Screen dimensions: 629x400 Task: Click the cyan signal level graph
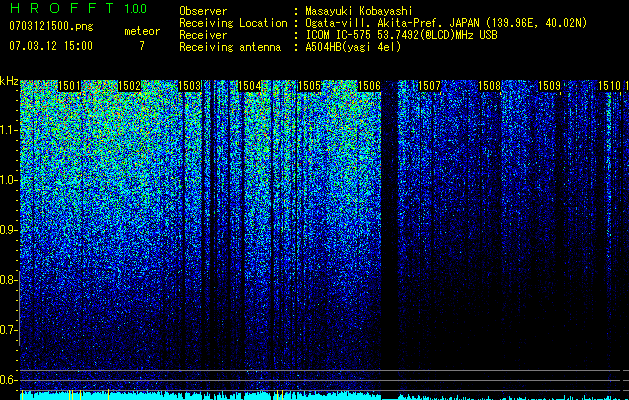(x=324, y=395)
